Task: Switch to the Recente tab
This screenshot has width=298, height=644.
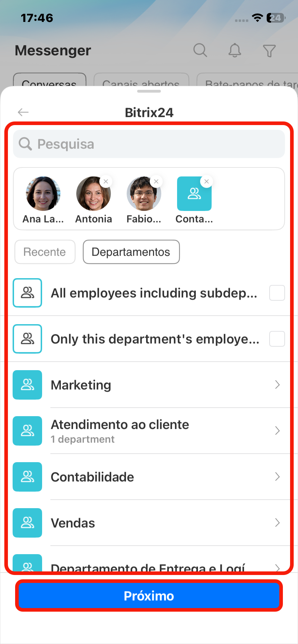Action: pyautogui.click(x=45, y=252)
